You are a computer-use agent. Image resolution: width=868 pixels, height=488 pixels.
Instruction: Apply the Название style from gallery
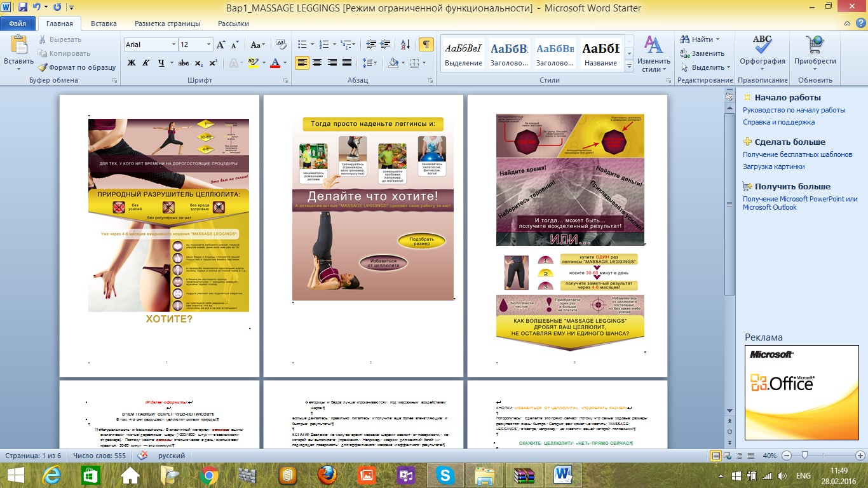[x=601, y=54]
